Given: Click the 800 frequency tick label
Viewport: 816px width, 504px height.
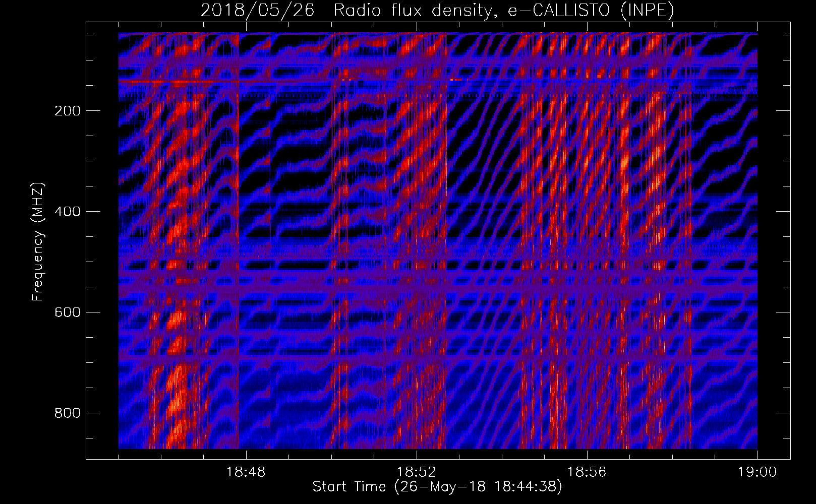Looking at the screenshot, I should (68, 413).
